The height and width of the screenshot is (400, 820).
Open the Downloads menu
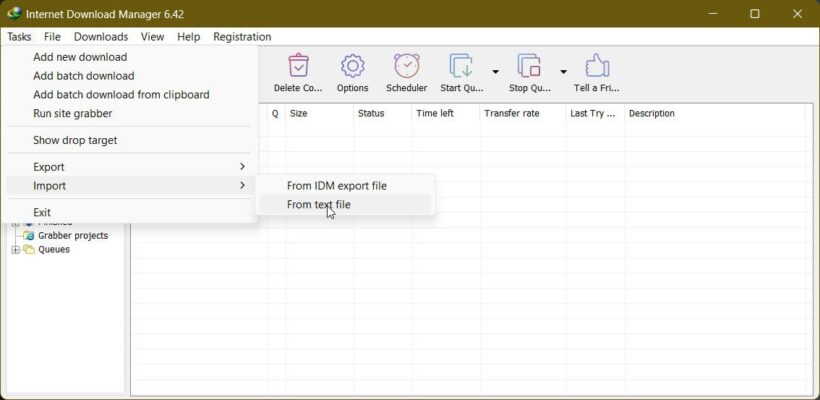(x=100, y=37)
